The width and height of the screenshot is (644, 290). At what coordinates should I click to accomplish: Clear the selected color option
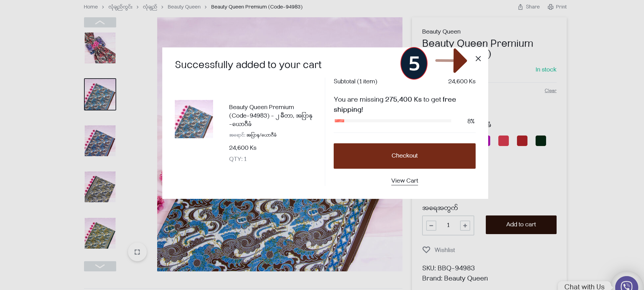(550, 90)
